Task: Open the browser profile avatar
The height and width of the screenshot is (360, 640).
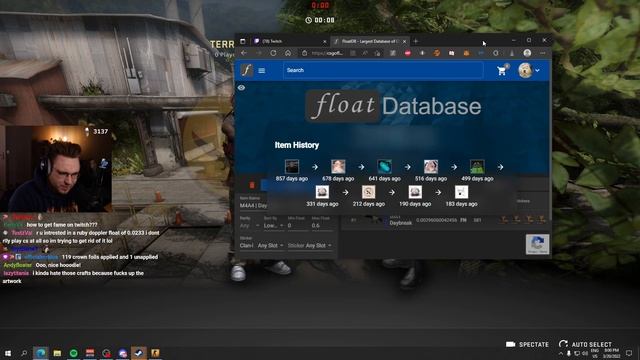Action: pos(527,53)
